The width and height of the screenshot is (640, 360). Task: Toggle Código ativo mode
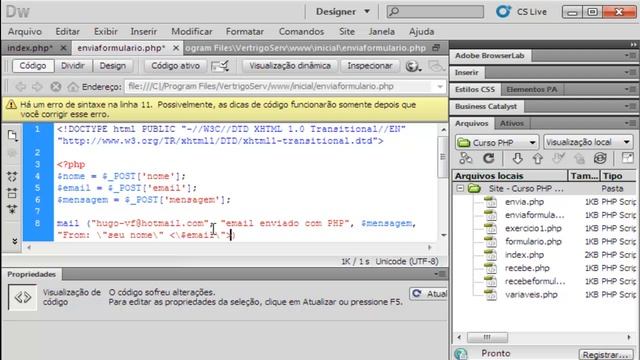point(176,66)
